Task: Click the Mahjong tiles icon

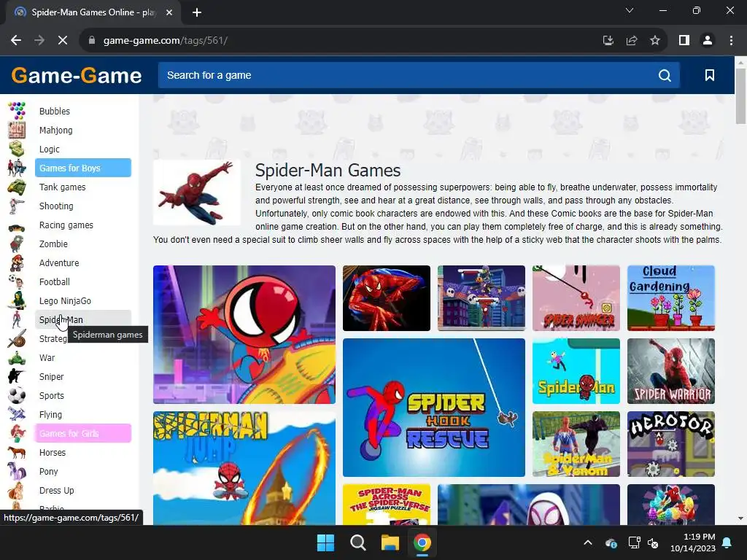Action: point(18,130)
